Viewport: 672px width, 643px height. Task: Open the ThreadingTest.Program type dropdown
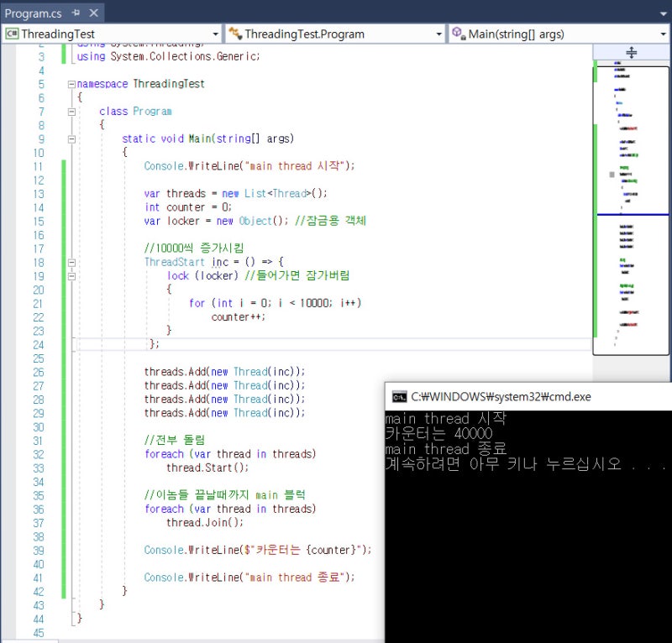click(x=438, y=34)
